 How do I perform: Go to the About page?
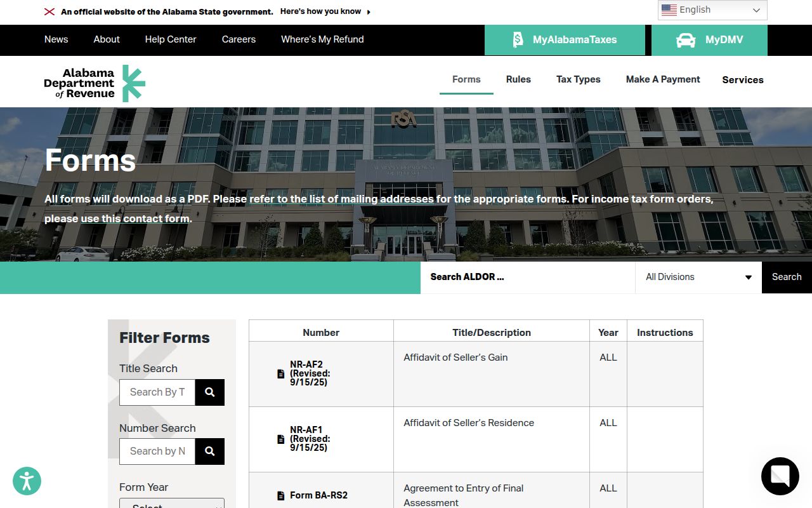(107, 39)
